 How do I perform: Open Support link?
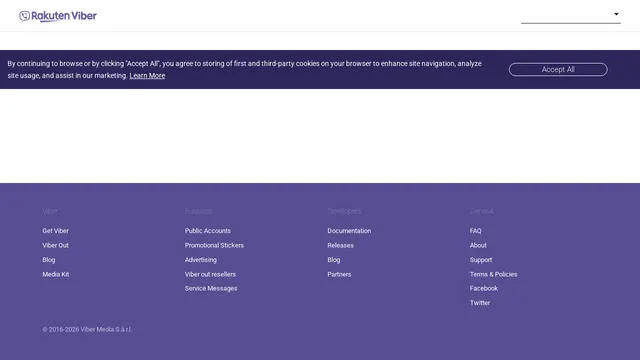click(x=481, y=260)
